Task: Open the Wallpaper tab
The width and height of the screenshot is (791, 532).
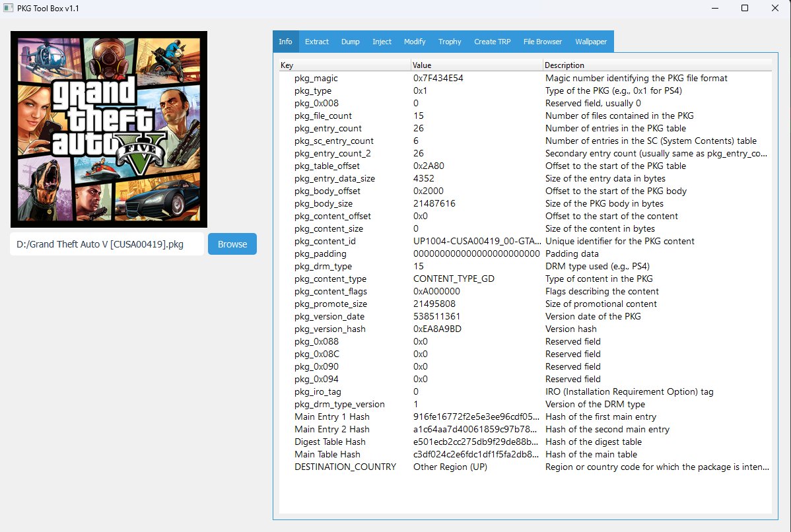Action: [x=591, y=42]
